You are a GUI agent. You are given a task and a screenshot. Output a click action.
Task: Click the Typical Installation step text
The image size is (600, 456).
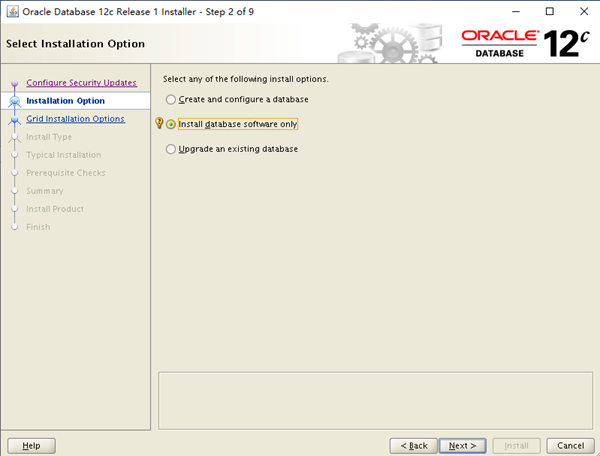(x=64, y=155)
